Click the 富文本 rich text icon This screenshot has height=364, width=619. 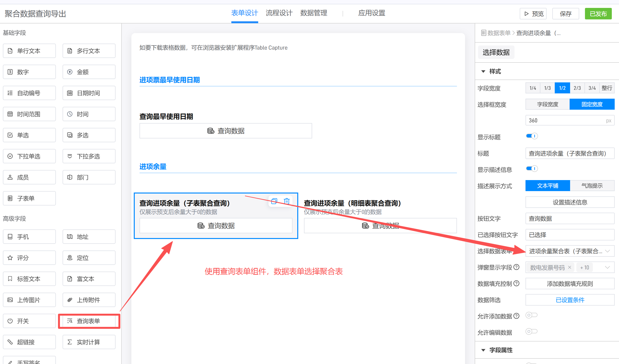pyautogui.click(x=70, y=279)
